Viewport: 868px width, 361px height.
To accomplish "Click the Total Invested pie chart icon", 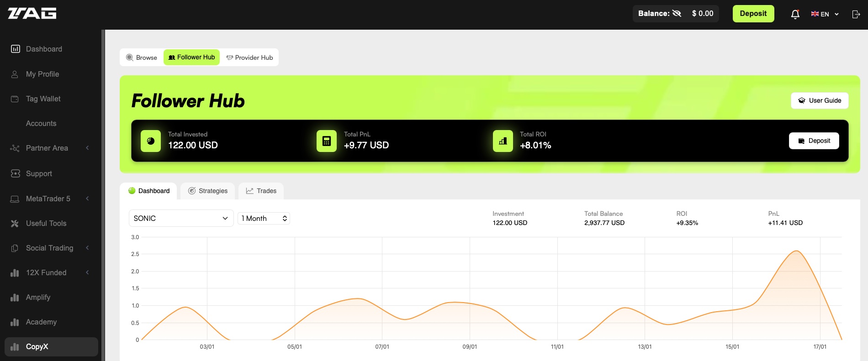I will click(x=151, y=141).
